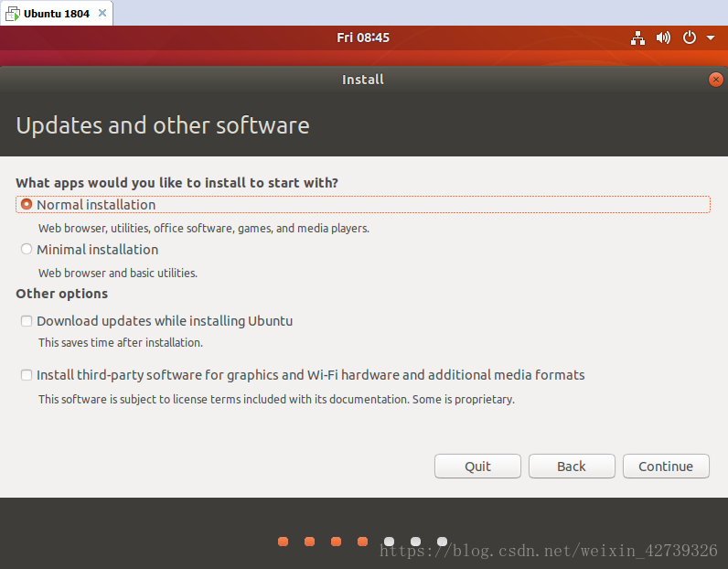Click 'What apps would you like to install' question

177,183
